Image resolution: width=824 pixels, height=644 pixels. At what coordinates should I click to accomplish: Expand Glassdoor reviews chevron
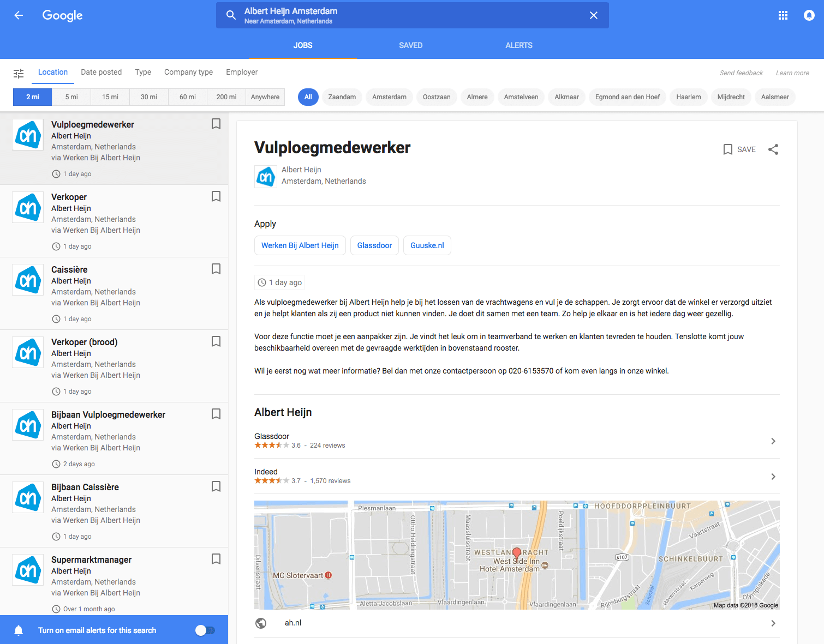tap(773, 441)
